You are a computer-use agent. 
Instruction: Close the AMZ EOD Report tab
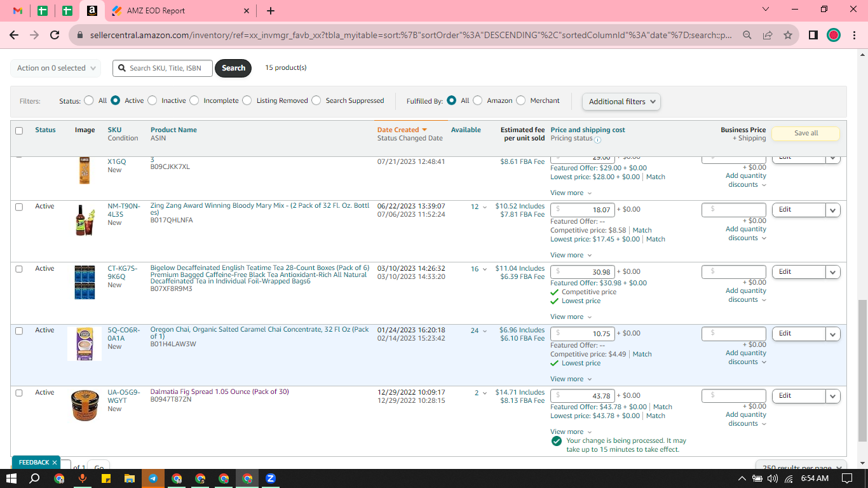247,11
